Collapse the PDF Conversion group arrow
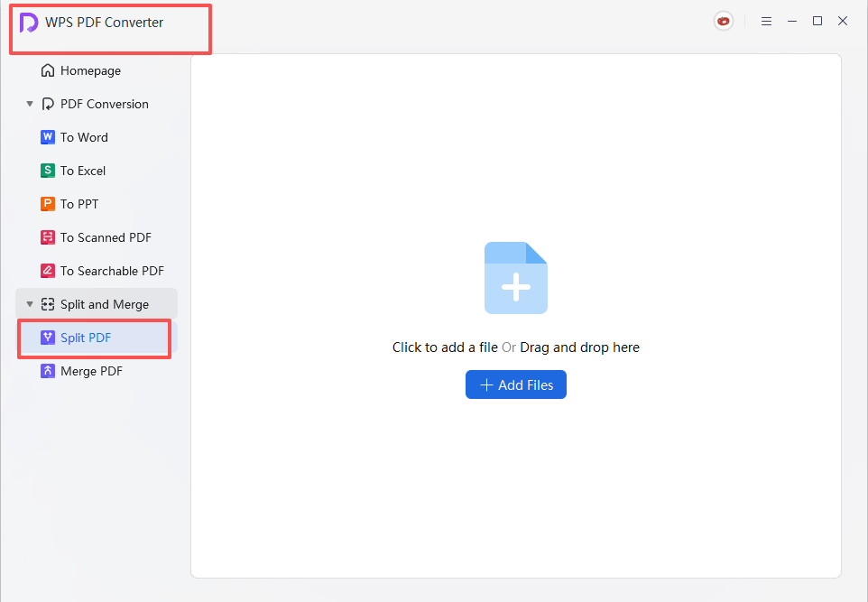The height and width of the screenshot is (602, 868). point(30,104)
